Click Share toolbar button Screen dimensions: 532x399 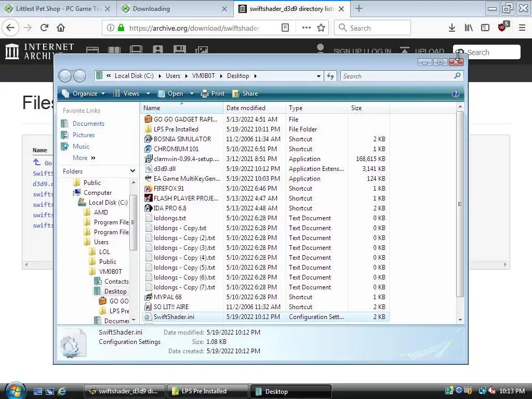[245, 94]
